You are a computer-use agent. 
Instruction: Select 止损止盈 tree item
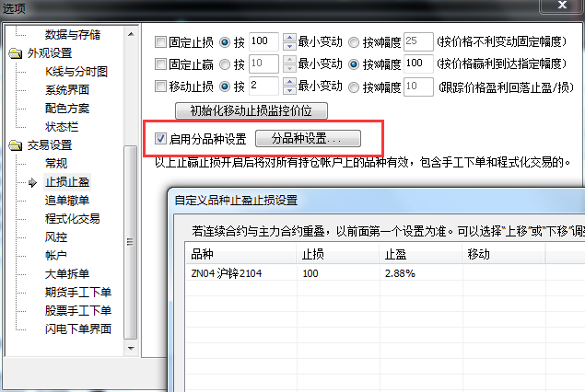click(x=67, y=182)
